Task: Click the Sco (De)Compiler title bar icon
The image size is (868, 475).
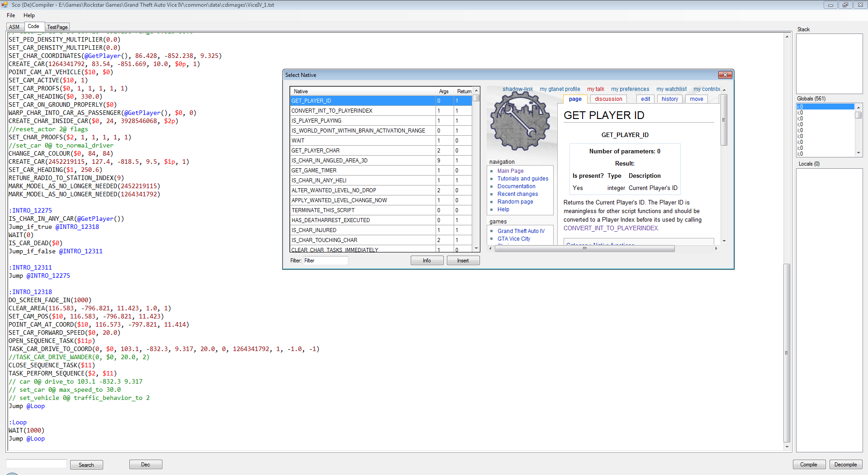Action: 5,5
